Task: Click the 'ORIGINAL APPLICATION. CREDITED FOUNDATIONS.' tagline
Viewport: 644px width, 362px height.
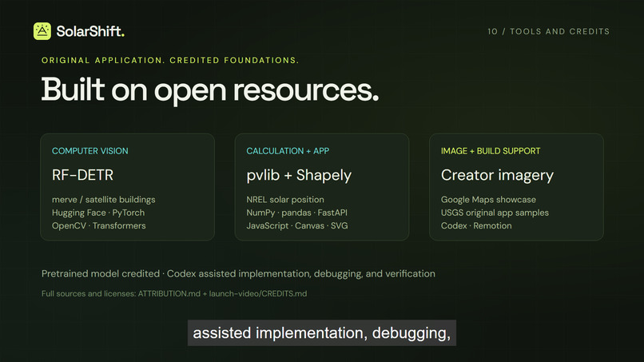Action: (x=170, y=61)
